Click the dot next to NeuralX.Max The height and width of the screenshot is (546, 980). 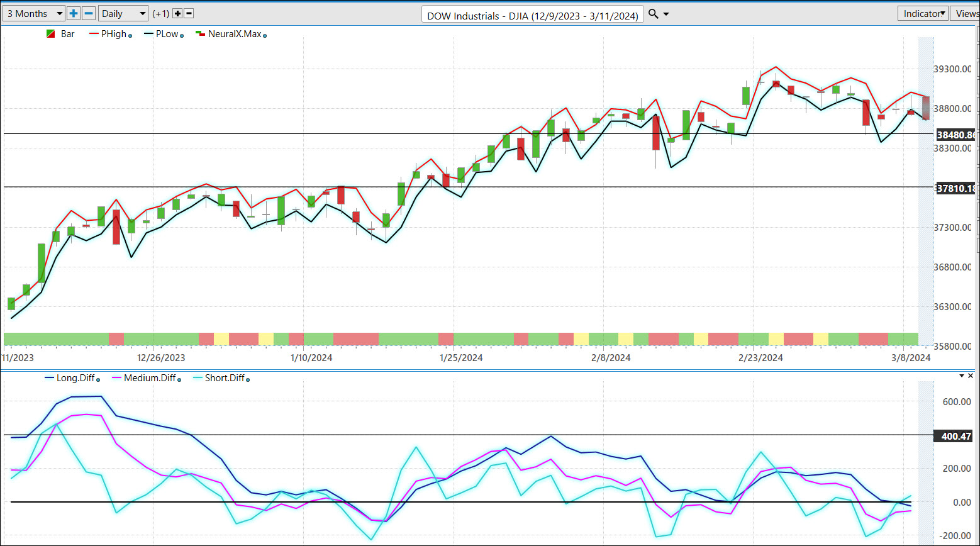[x=264, y=36]
